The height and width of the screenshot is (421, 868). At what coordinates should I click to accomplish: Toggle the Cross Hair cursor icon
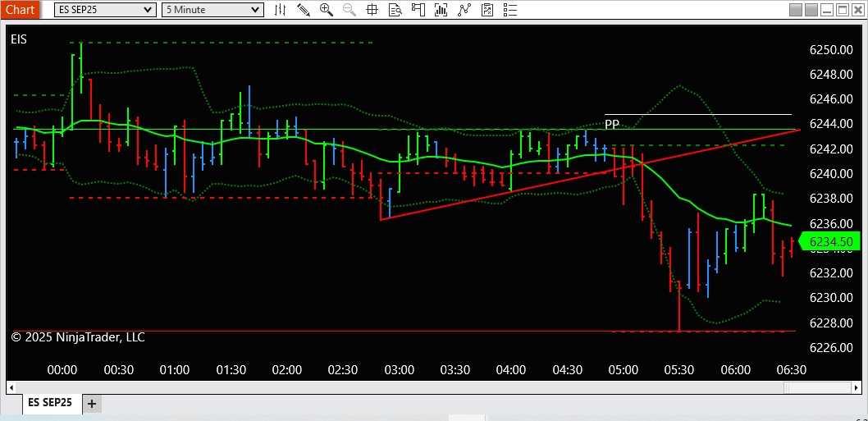[x=372, y=9]
